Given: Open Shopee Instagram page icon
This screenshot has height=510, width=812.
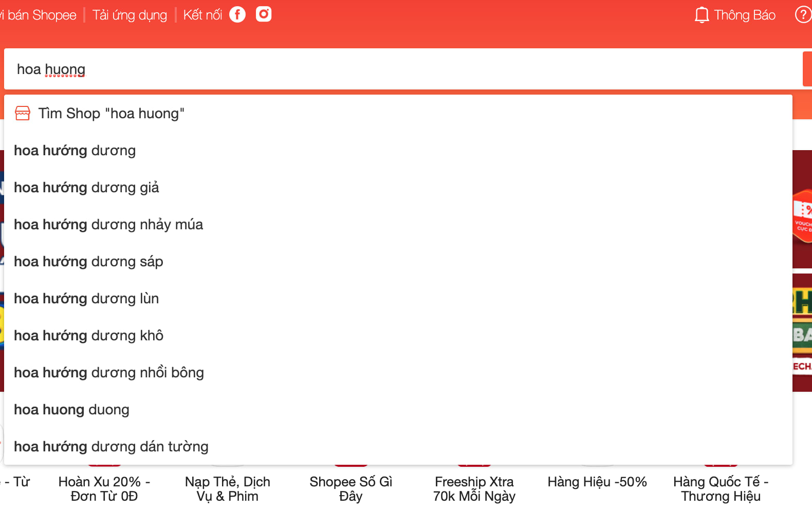Looking at the screenshot, I should coord(264,14).
